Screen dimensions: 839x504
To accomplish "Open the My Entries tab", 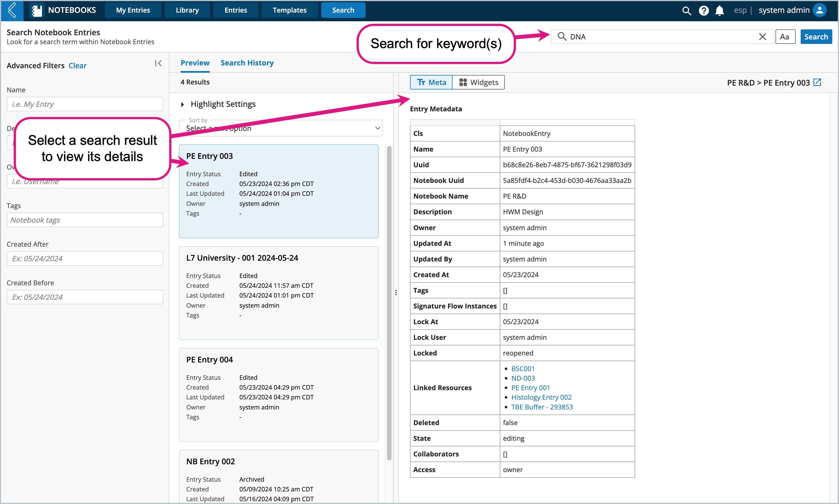I will [133, 10].
